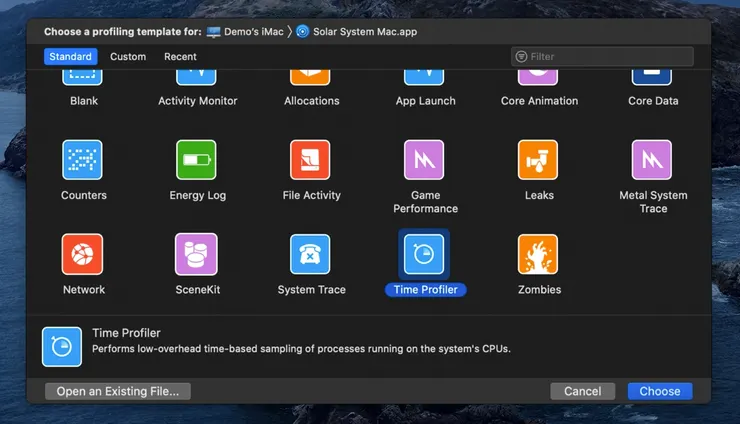Click the Demo's iMac device icon

coord(213,32)
